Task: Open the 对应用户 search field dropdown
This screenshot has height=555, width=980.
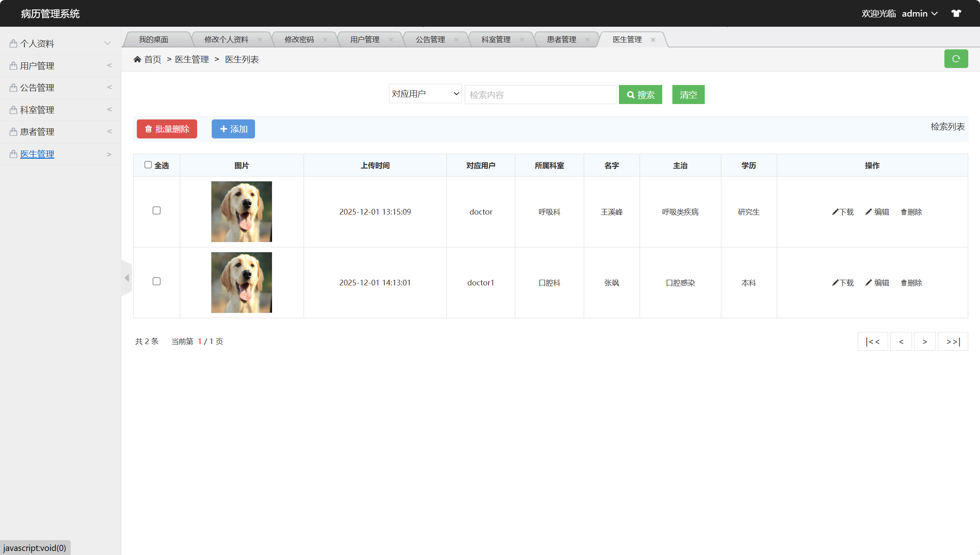Action: pyautogui.click(x=425, y=94)
